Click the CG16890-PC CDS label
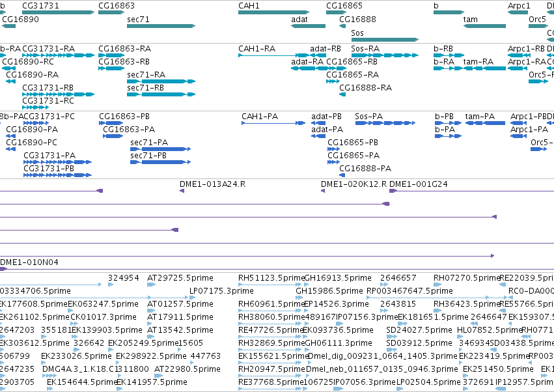Image resolution: width=554 pixels, height=392 pixels. click(x=31, y=143)
